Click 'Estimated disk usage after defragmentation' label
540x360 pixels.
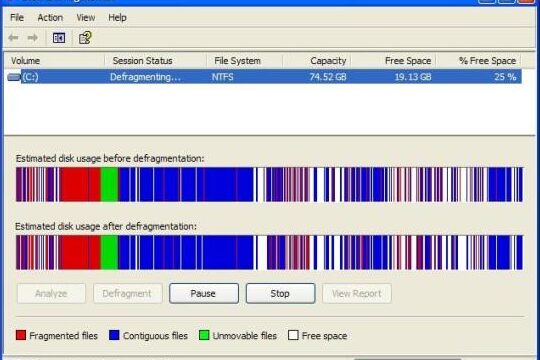tap(106, 226)
